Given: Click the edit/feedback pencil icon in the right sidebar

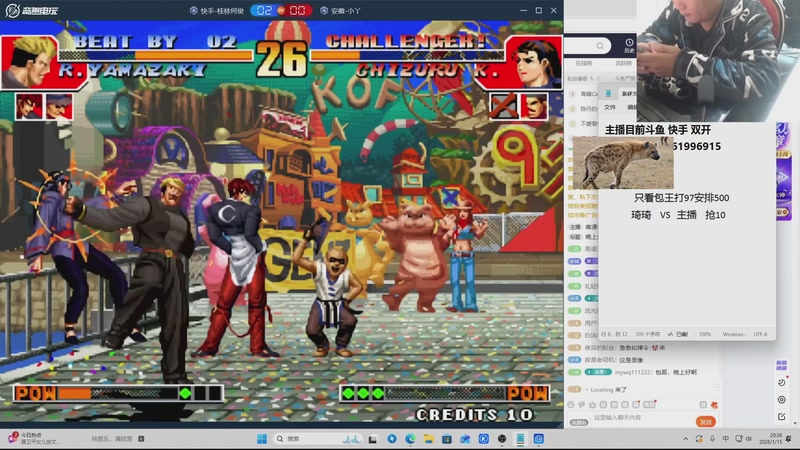Looking at the screenshot, I should [781, 417].
